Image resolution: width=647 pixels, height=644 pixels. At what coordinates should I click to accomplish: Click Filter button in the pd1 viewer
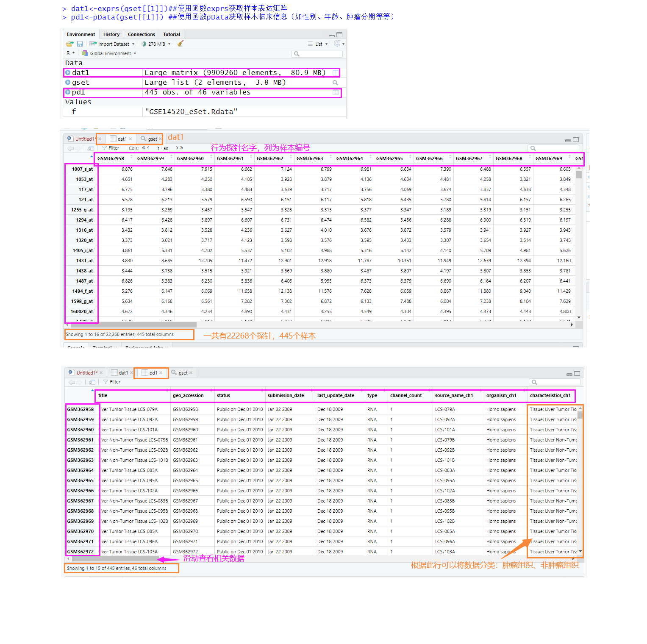(112, 382)
